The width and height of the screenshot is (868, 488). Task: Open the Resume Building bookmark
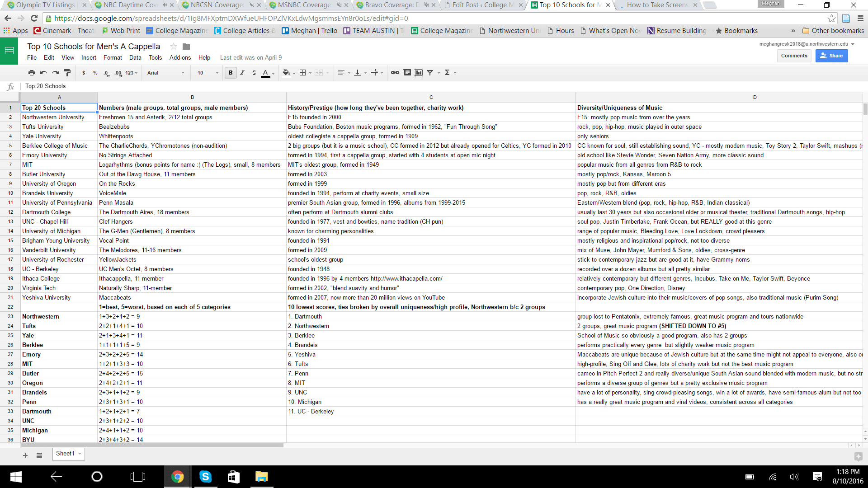coord(677,31)
